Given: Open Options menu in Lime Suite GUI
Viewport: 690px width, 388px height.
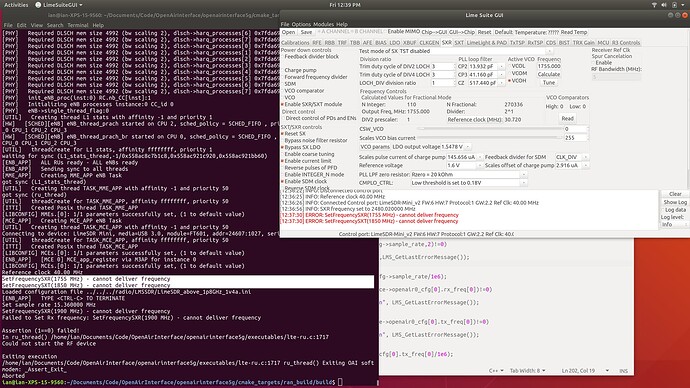Looking at the screenshot, I should (x=301, y=24).
